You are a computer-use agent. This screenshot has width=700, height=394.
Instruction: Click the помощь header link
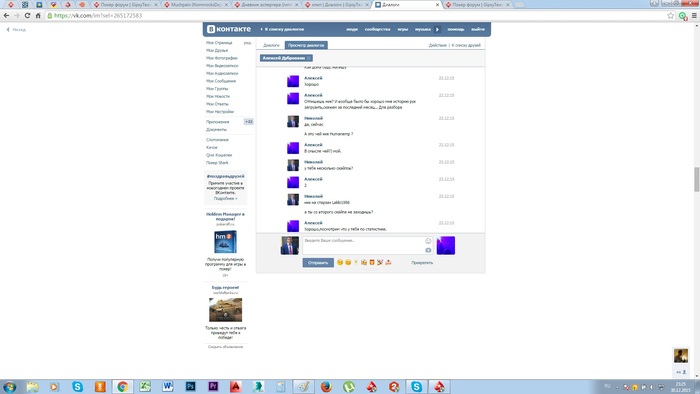tap(456, 29)
